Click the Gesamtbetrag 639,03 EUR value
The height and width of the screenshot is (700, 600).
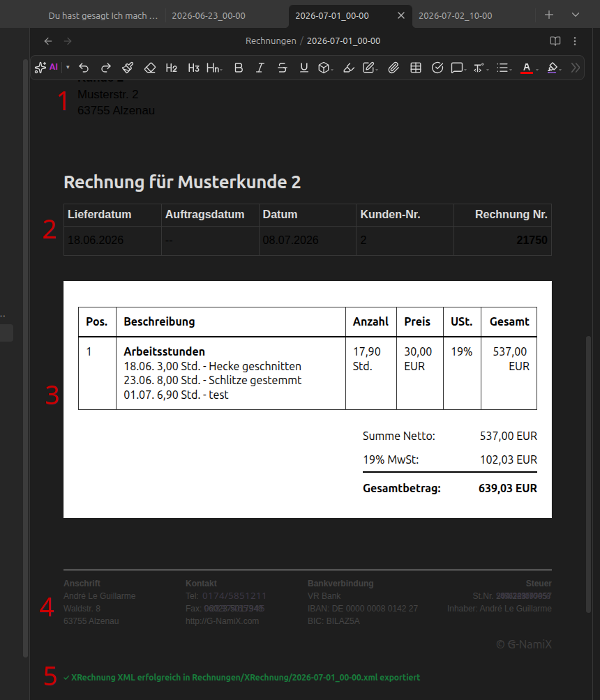pyautogui.click(x=507, y=488)
